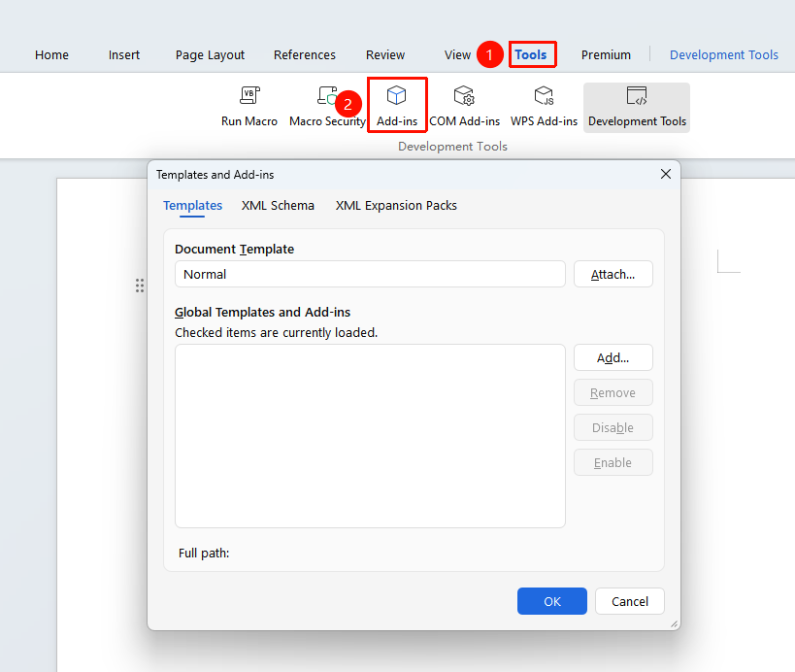Confirm the dialog with OK
795x672 pixels.
(552, 601)
